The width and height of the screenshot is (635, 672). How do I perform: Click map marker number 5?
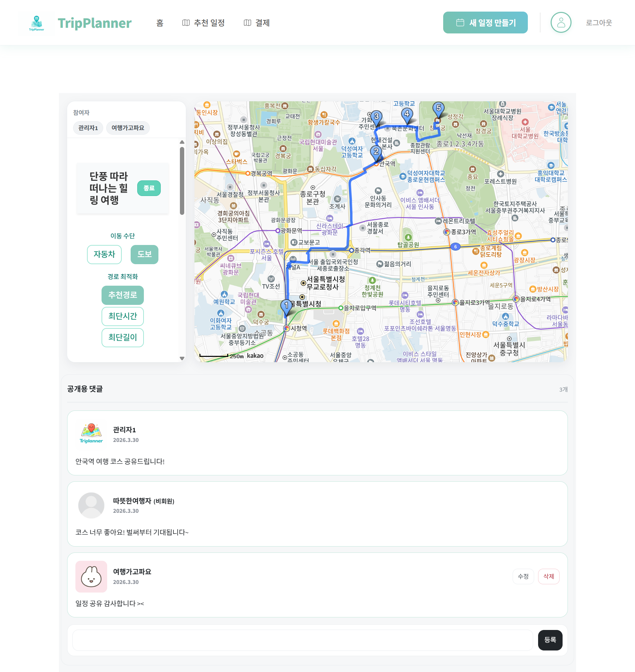(x=438, y=108)
